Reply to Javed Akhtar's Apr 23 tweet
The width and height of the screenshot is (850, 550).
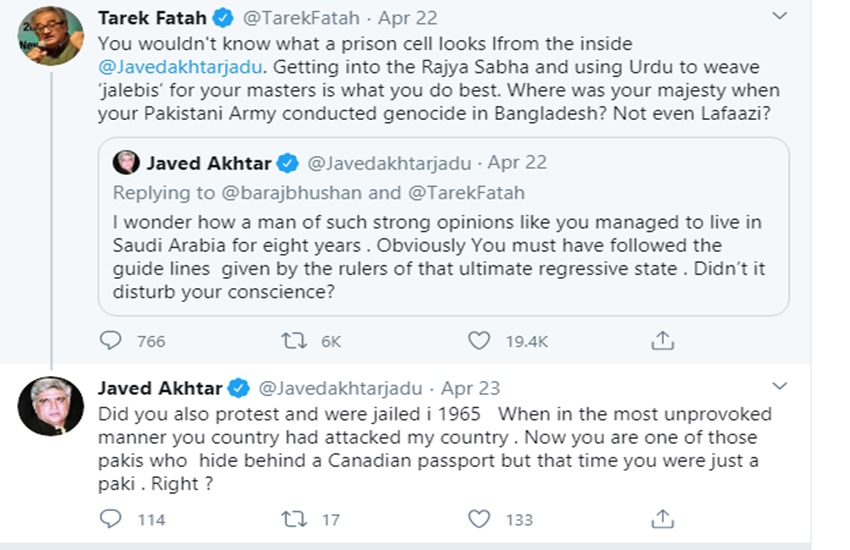click(111, 519)
